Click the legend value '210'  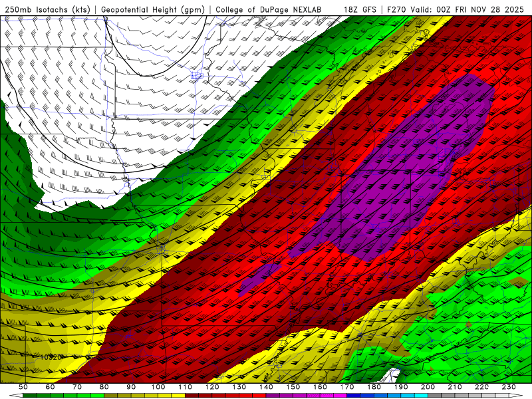click(x=455, y=387)
